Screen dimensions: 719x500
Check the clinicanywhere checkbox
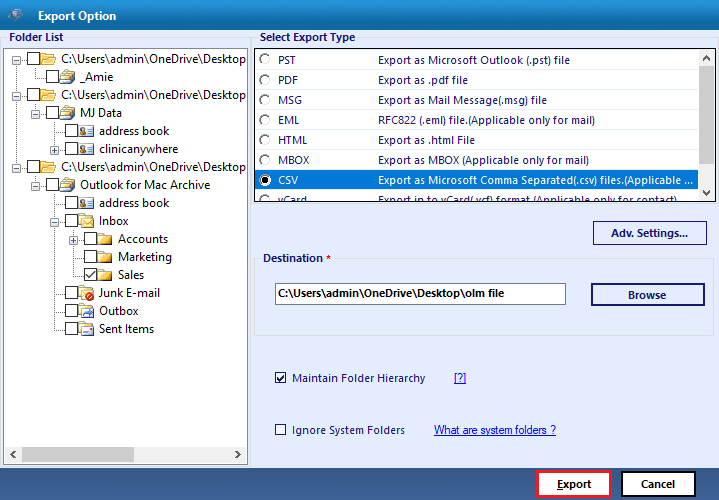[x=71, y=149]
